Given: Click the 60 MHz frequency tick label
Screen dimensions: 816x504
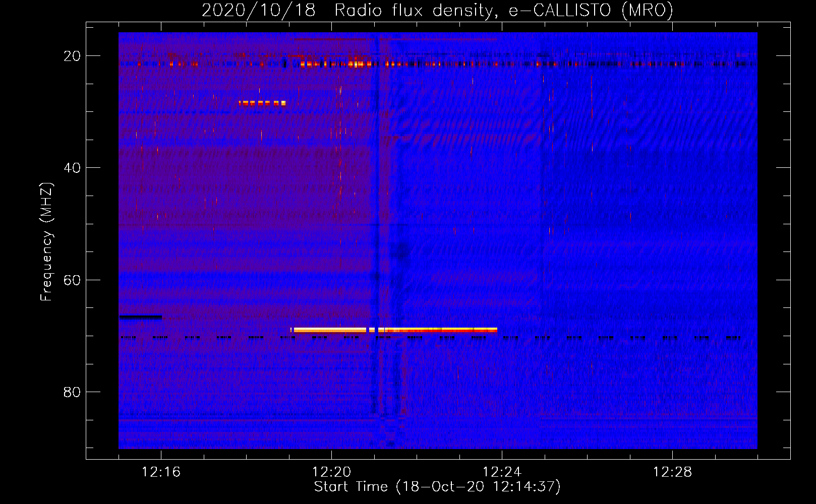Looking at the screenshot, I should click(x=72, y=280).
